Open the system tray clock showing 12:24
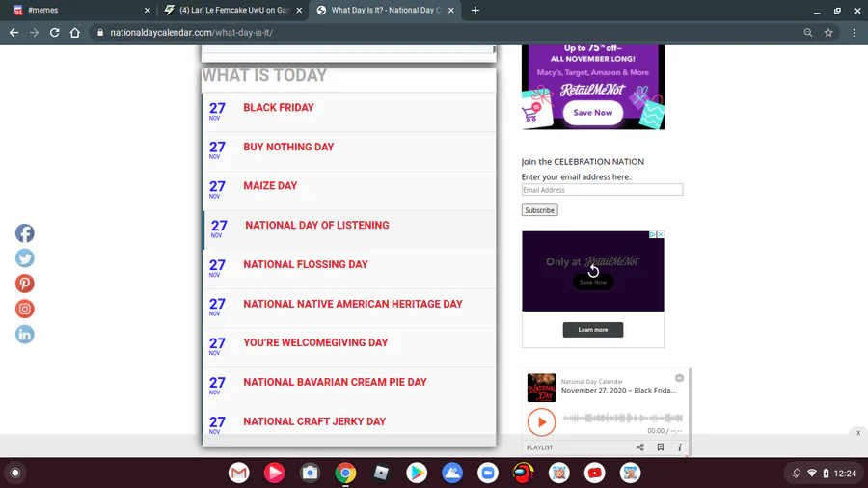 pyautogui.click(x=845, y=474)
